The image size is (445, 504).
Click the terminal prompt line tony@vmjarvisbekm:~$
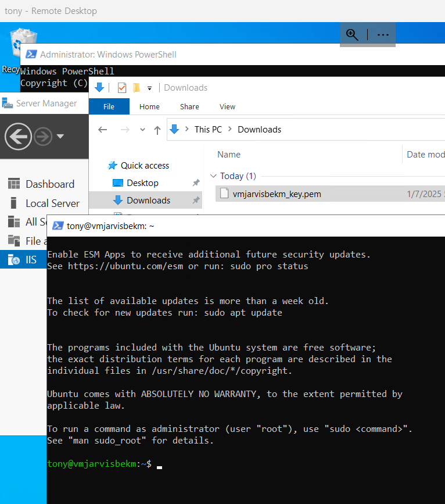[x=99, y=464]
